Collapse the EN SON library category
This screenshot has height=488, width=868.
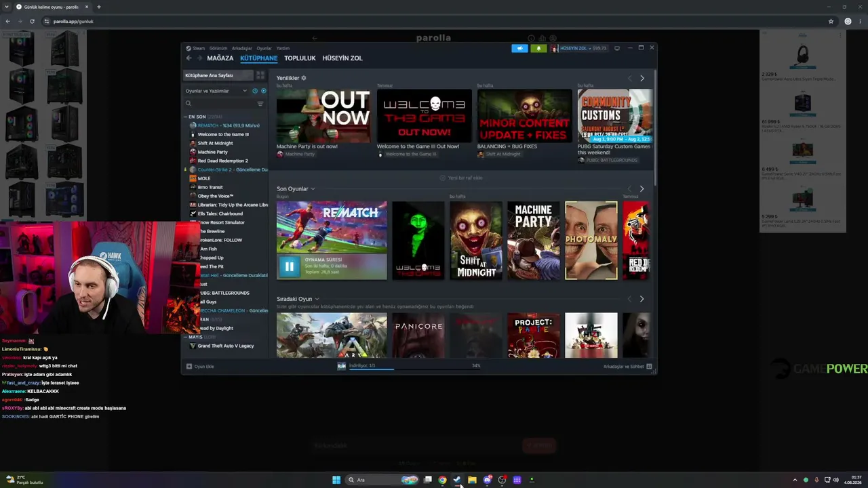pos(185,117)
